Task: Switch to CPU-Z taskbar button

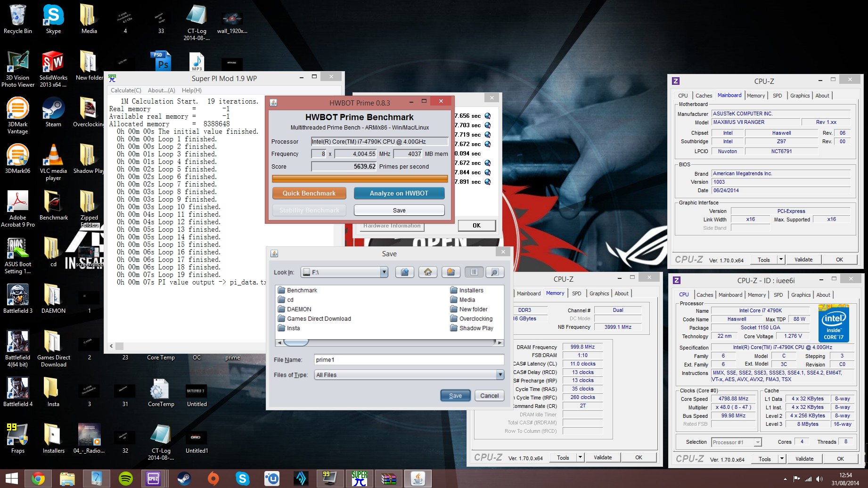Action: pyautogui.click(x=154, y=479)
